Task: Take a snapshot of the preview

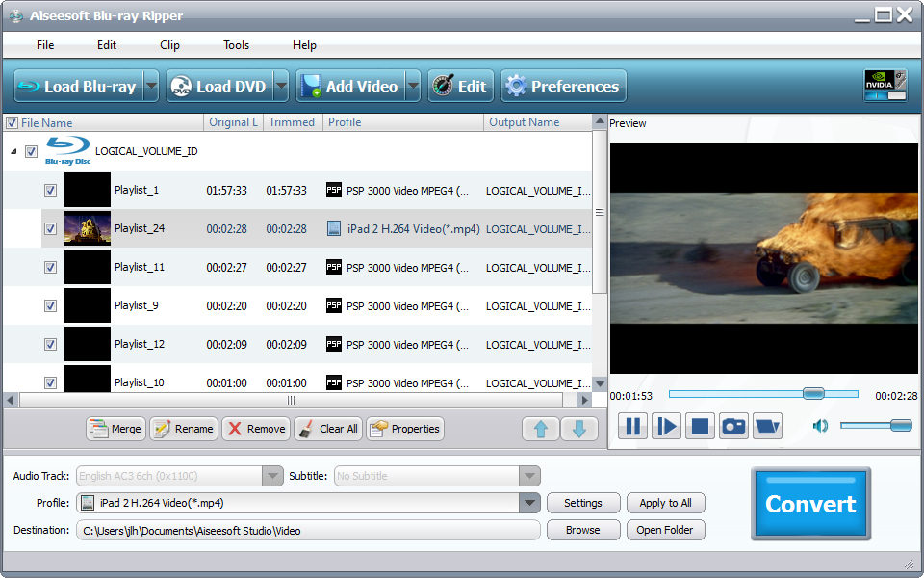Action: click(x=733, y=426)
